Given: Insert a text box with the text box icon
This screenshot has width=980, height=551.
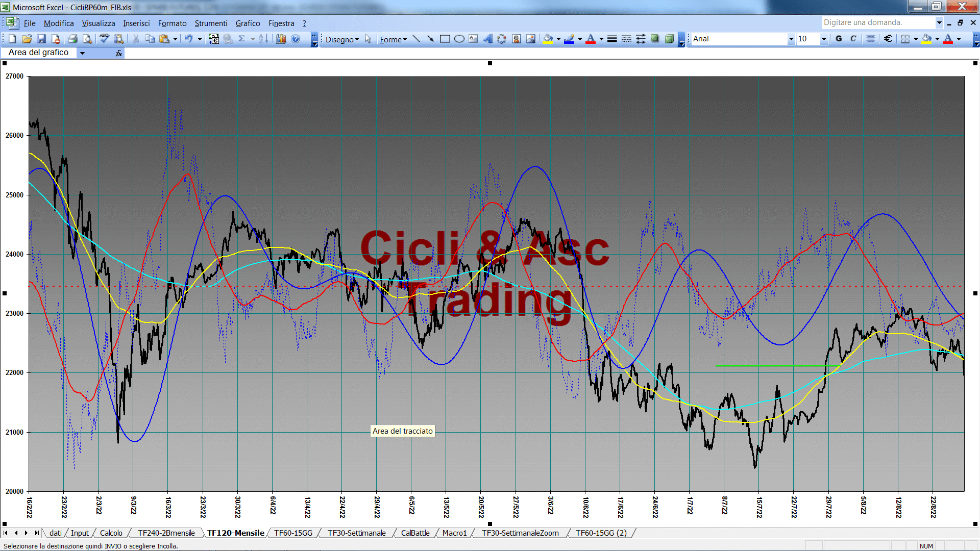Looking at the screenshot, I should click(474, 39).
